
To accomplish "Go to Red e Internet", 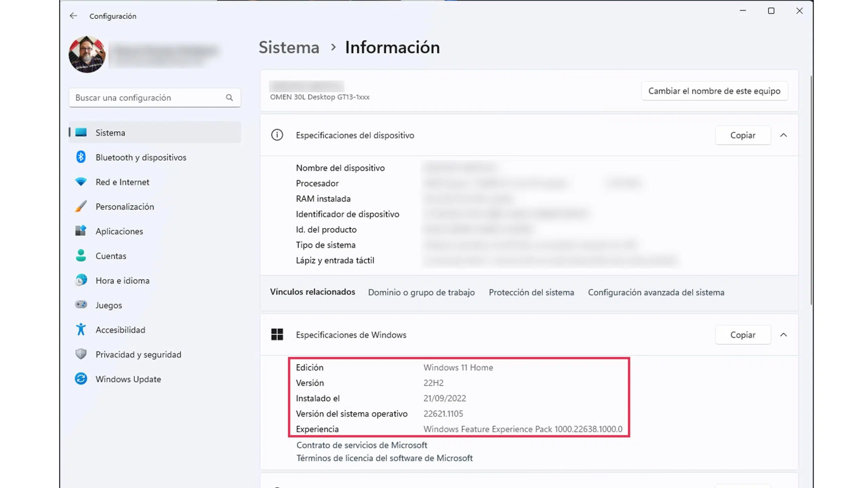I will point(155,182).
